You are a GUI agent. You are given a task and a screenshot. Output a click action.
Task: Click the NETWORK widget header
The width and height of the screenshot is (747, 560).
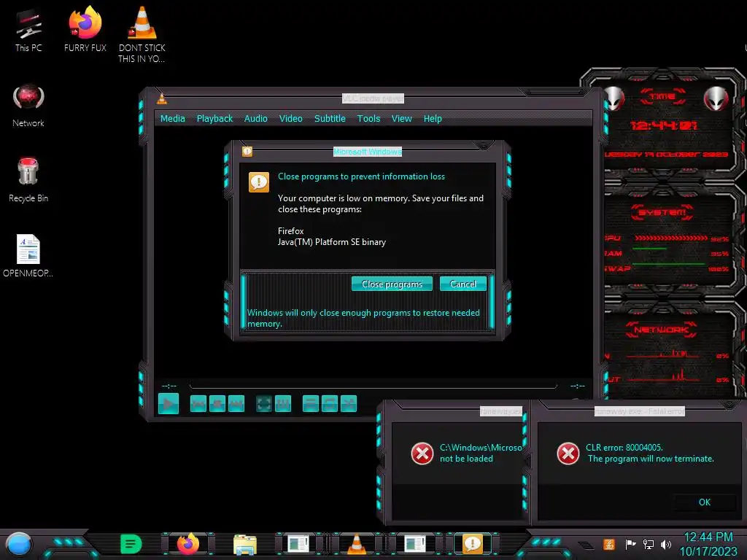pos(662,330)
